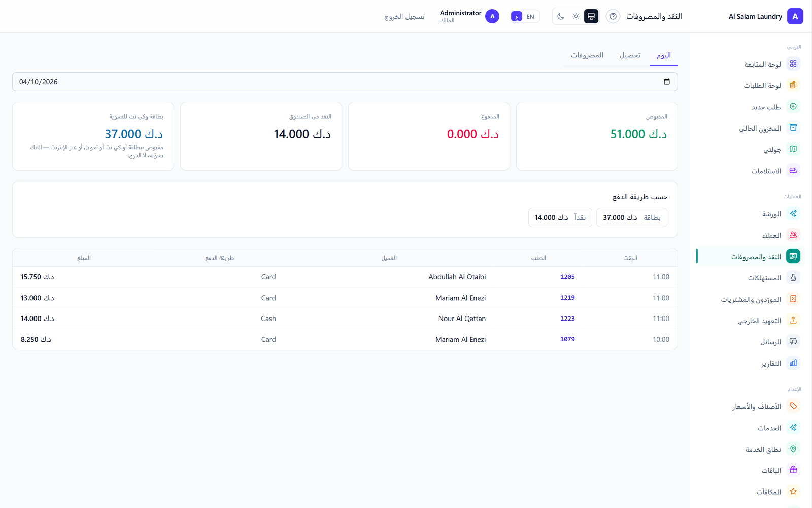
Task: Open جولتي map icon
Action: coord(793,149)
